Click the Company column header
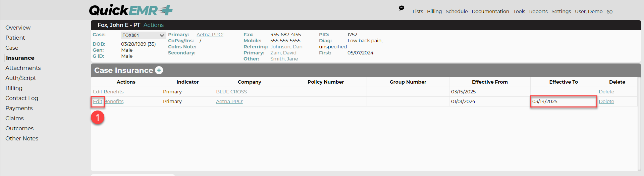Viewport: 644px width, 176px height. pos(249,82)
